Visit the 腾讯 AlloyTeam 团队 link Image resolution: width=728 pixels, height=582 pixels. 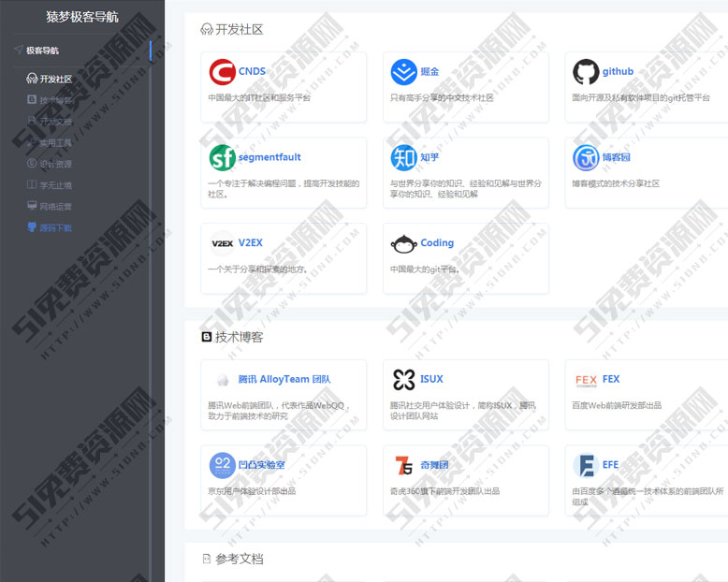pyautogui.click(x=284, y=379)
